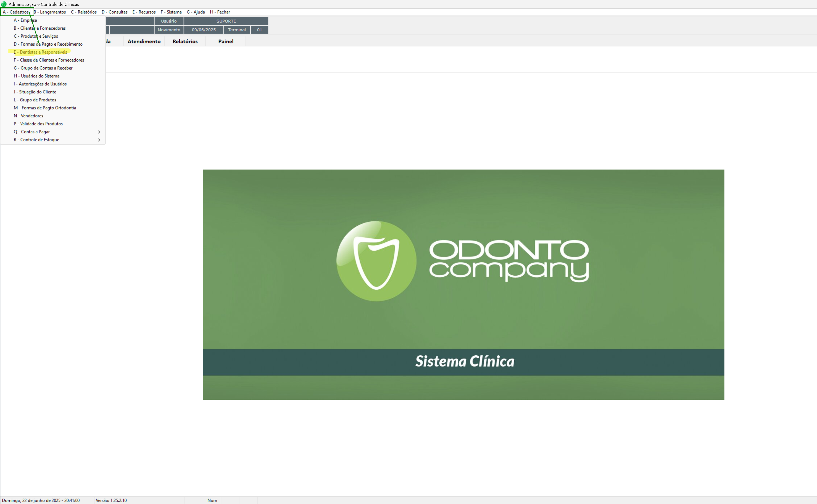Select E - Dentistas e Responsáveis
This screenshot has height=504, width=817.
point(40,52)
